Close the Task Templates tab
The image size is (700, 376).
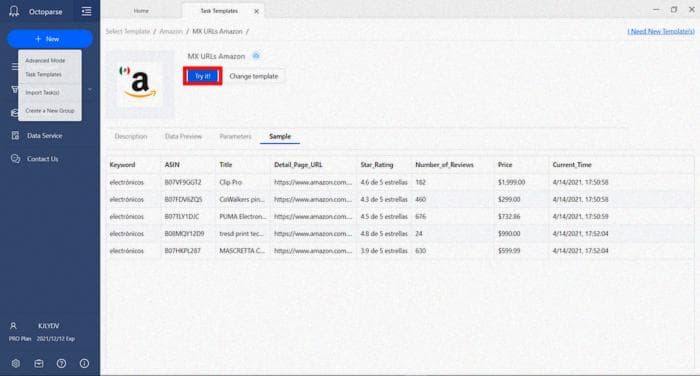(x=256, y=11)
